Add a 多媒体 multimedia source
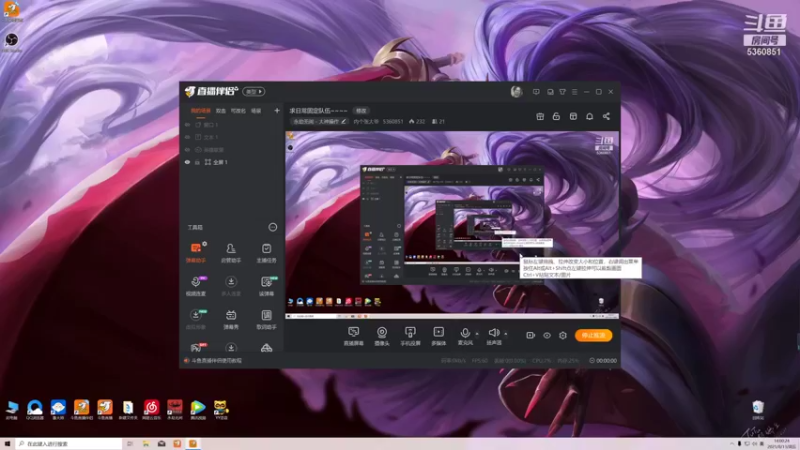Viewport: 800px width, 450px height. click(438, 336)
